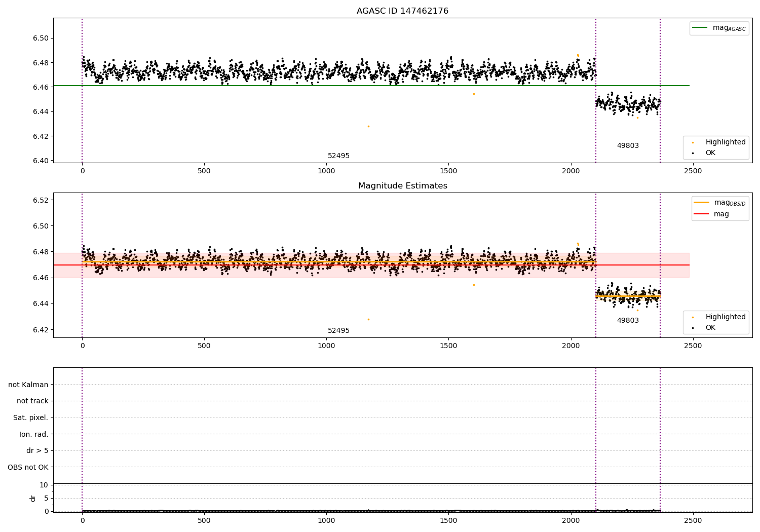Pick the lowest orange outlier in the top plot

368,126
